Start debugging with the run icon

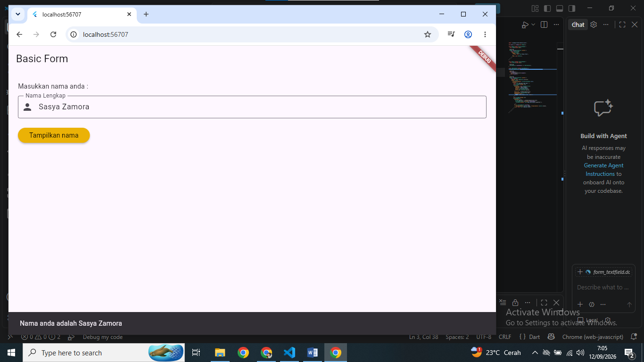click(x=525, y=25)
